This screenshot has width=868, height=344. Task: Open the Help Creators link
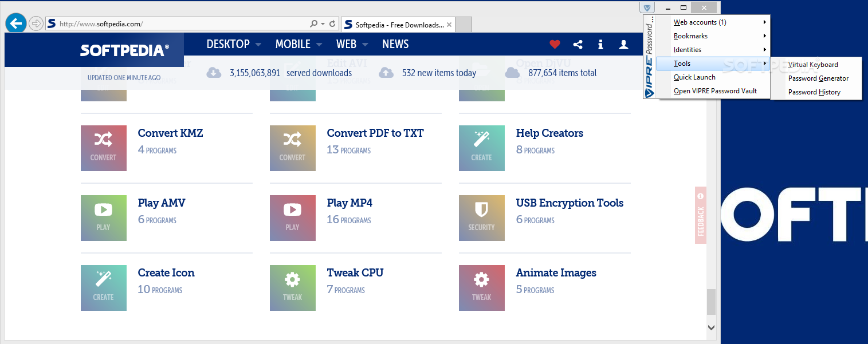pyautogui.click(x=549, y=133)
